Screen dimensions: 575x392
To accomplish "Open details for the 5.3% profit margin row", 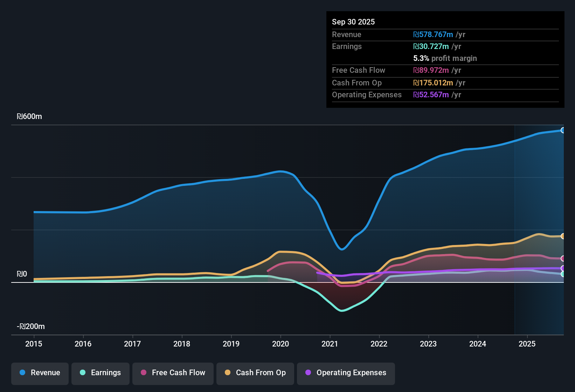I will 445,58.
